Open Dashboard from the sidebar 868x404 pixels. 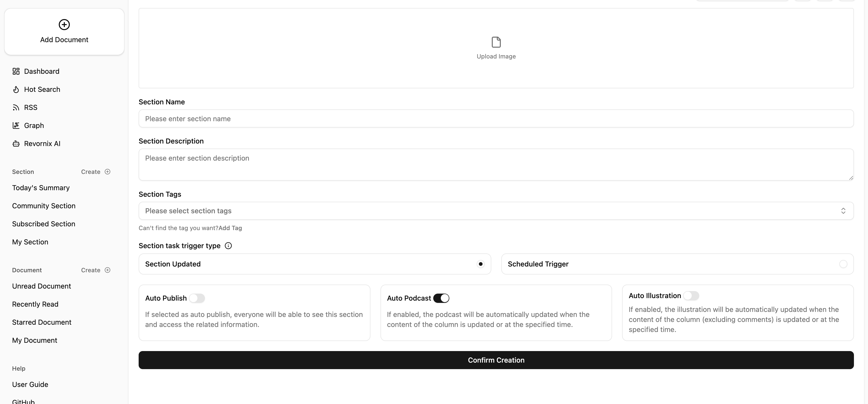41,71
